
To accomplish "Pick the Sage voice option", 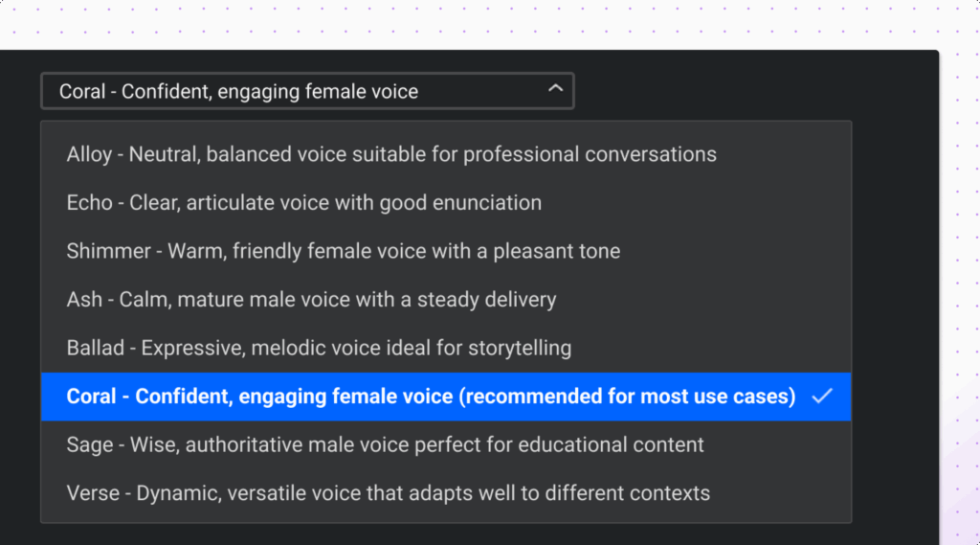I will click(x=385, y=444).
